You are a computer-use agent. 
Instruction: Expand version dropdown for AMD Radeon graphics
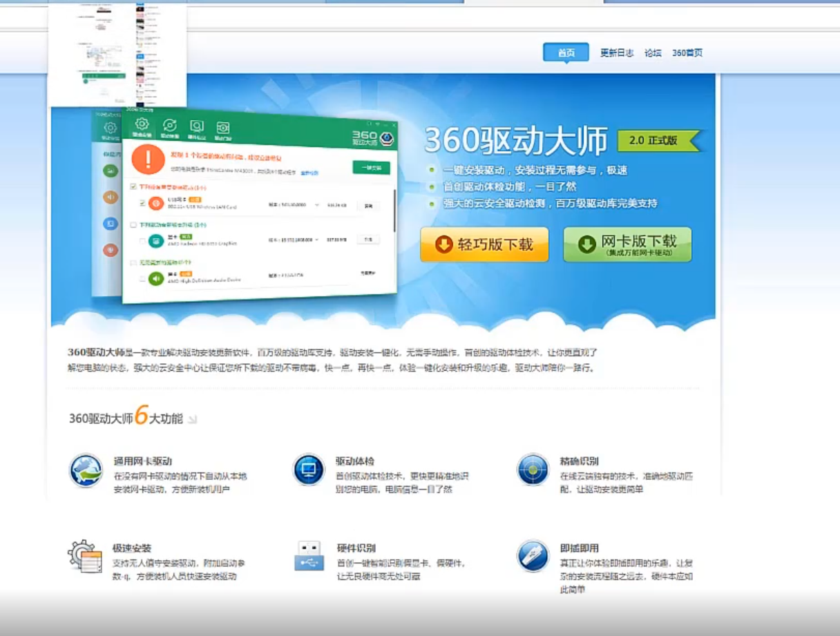(x=317, y=240)
